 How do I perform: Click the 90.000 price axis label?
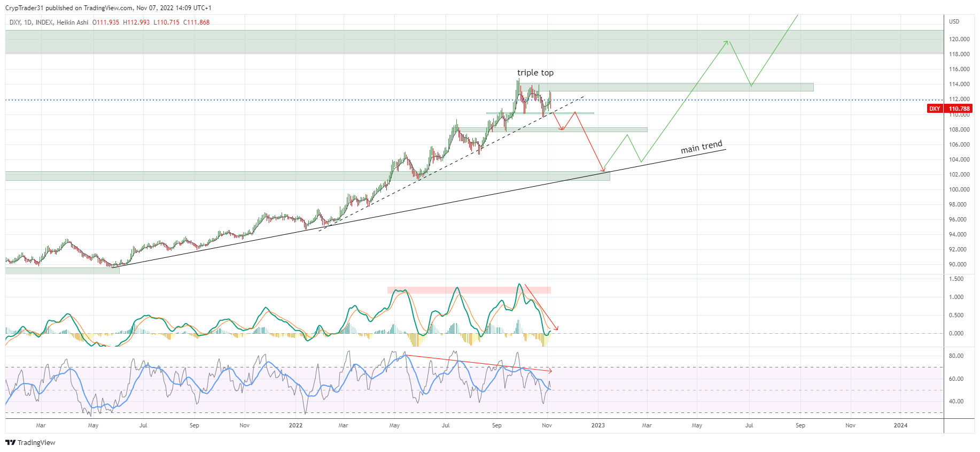[x=958, y=264]
